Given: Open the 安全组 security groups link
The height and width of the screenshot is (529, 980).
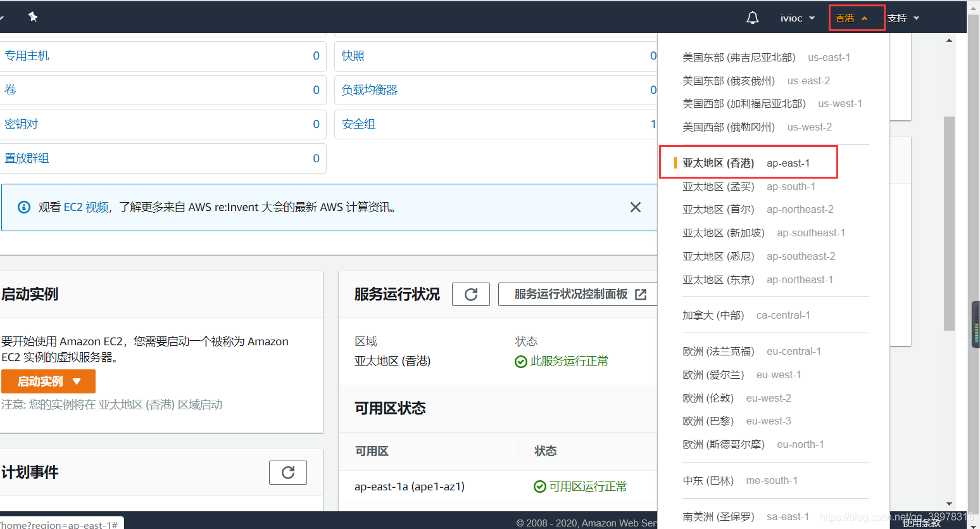Looking at the screenshot, I should point(359,124).
